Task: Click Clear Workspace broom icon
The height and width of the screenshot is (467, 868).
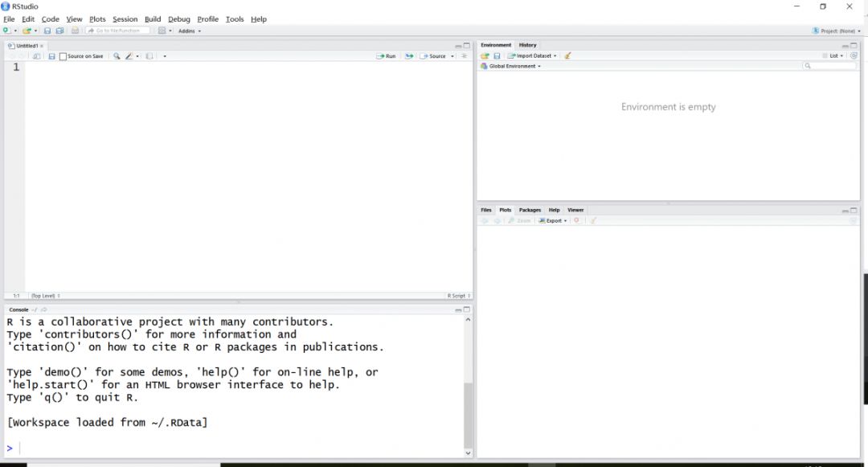Action: (x=567, y=56)
